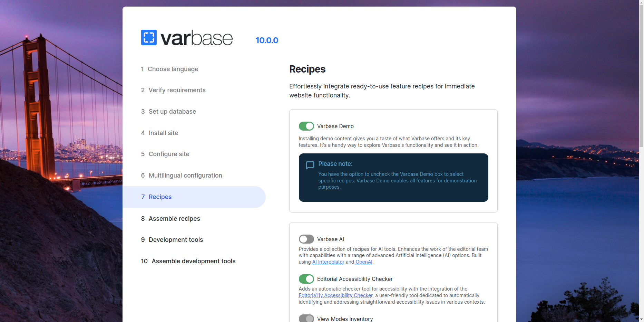Screen dimensions: 644x322
Task: Open the OpenAI link
Action: point(364,262)
